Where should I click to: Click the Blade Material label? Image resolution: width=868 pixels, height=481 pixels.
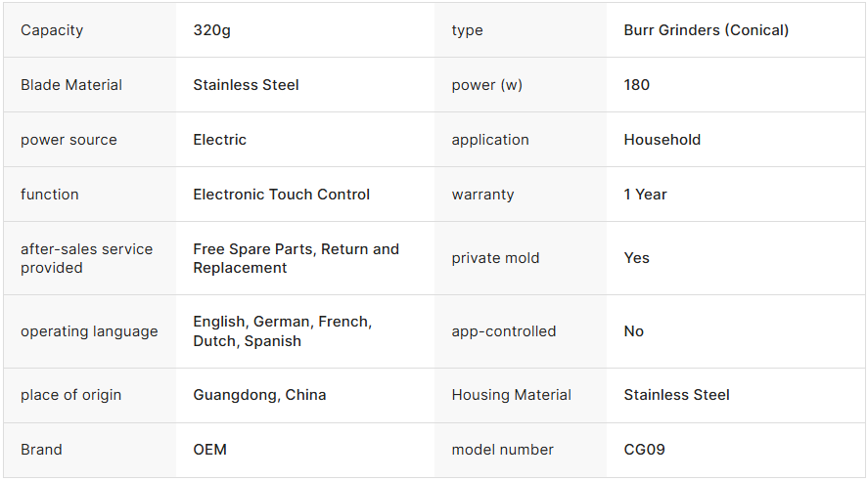click(x=71, y=85)
